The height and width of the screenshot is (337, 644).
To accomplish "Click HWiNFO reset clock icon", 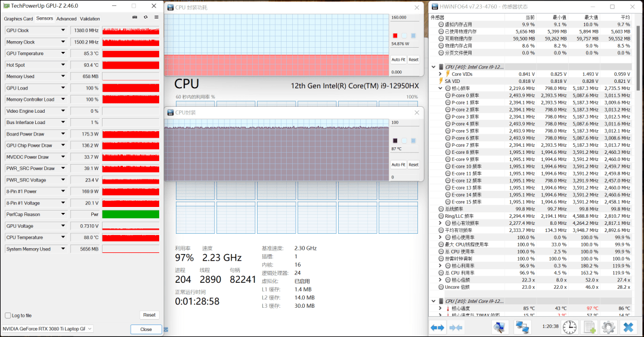I will pyautogui.click(x=570, y=327).
